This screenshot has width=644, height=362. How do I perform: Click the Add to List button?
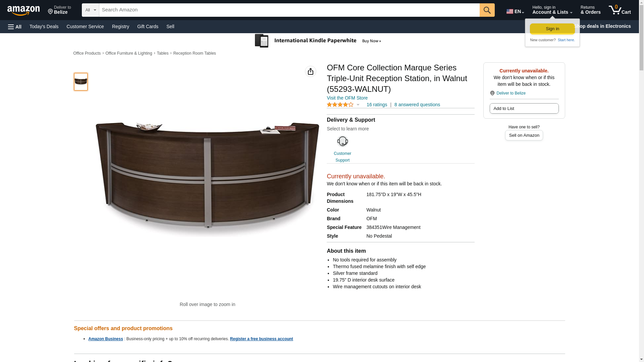pyautogui.click(x=524, y=108)
